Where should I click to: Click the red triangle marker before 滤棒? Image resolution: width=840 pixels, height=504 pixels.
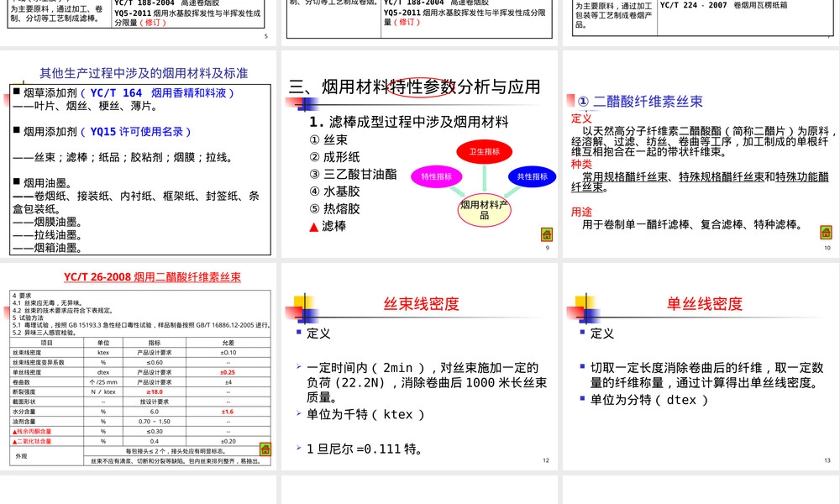pyautogui.click(x=314, y=227)
